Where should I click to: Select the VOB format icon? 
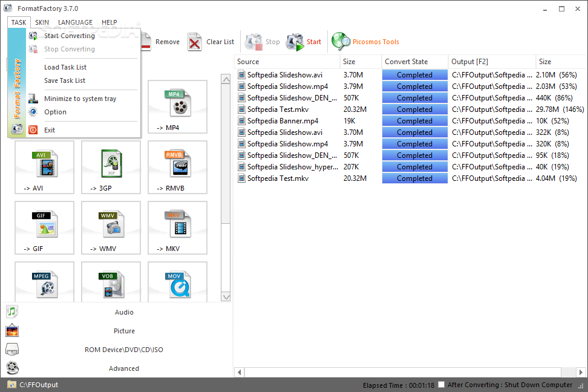click(x=111, y=285)
